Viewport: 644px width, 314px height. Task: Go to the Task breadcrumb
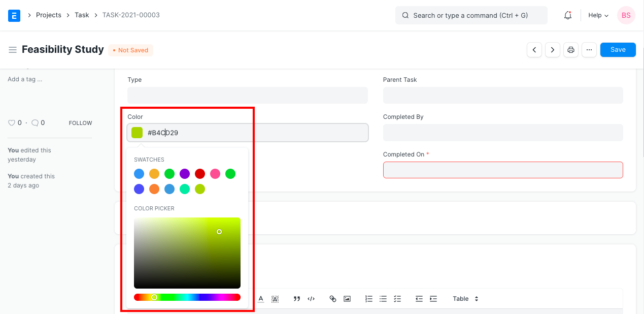[x=82, y=15]
